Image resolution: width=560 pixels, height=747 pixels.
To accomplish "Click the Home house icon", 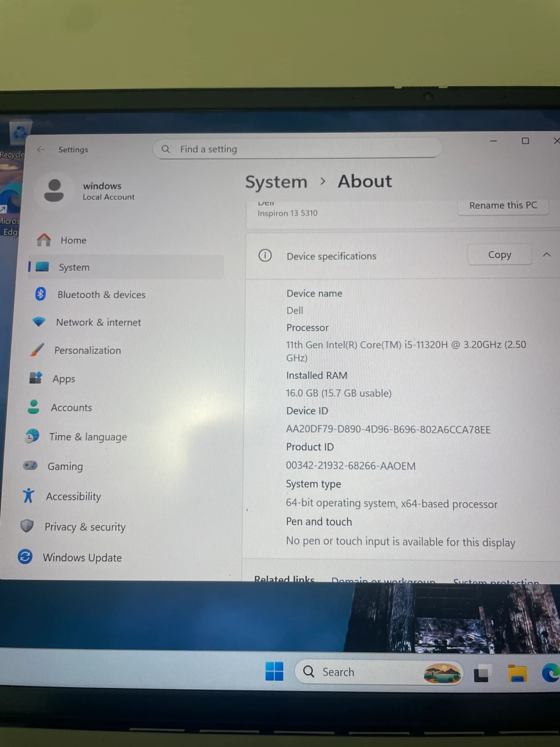I will 44,240.
